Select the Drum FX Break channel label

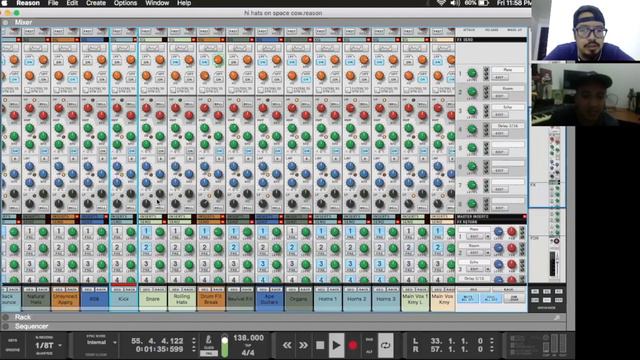[211, 299]
